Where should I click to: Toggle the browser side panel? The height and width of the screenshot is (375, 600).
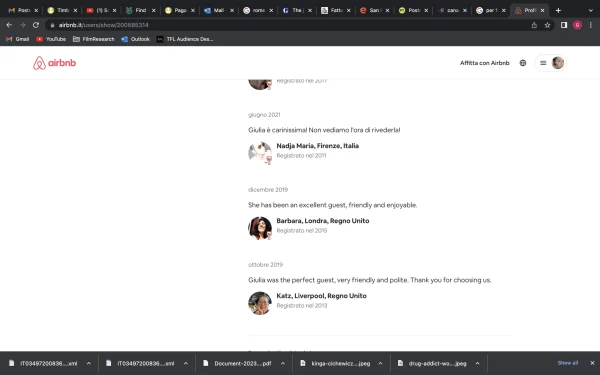(564, 25)
